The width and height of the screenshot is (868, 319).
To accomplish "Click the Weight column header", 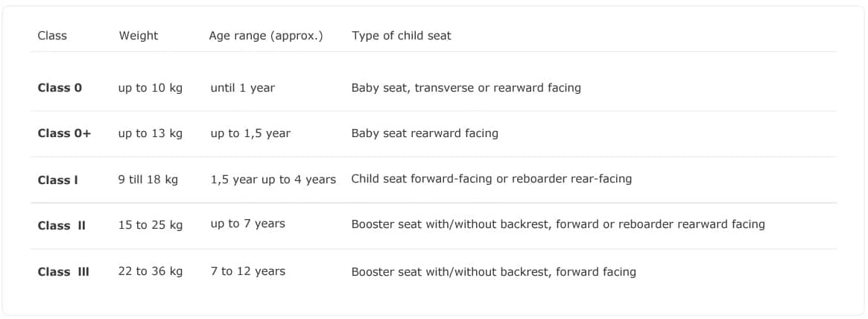I will pos(139,36).
